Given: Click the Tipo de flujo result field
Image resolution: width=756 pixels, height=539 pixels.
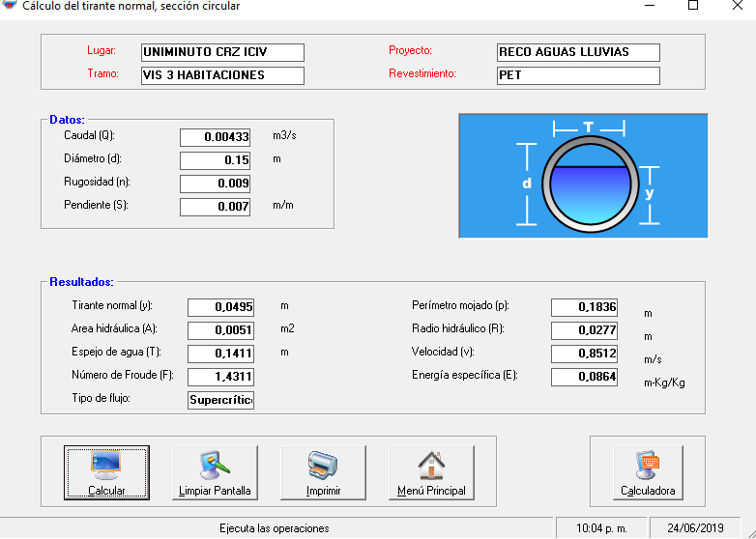Looking at the screenshot, I should click(220, 400).
